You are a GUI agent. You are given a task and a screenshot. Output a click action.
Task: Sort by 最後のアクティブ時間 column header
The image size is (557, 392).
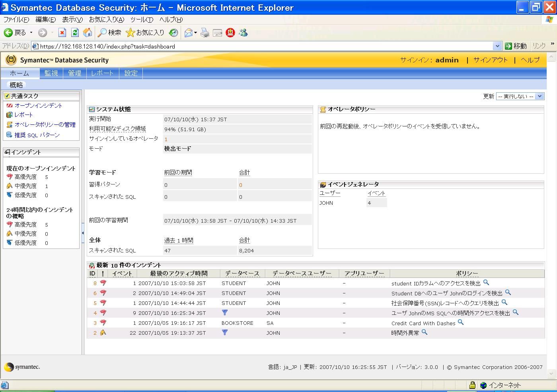click(x=179, y=274)
